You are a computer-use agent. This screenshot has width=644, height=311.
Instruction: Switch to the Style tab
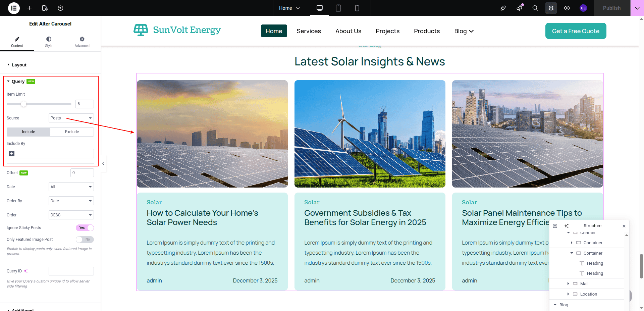tap(49, 42)
